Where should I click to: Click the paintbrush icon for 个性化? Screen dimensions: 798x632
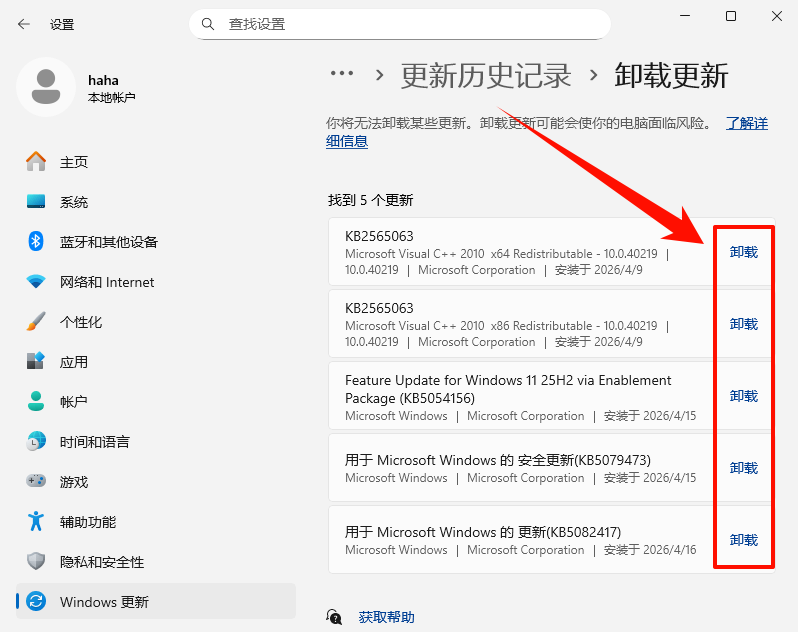(36, 321)
